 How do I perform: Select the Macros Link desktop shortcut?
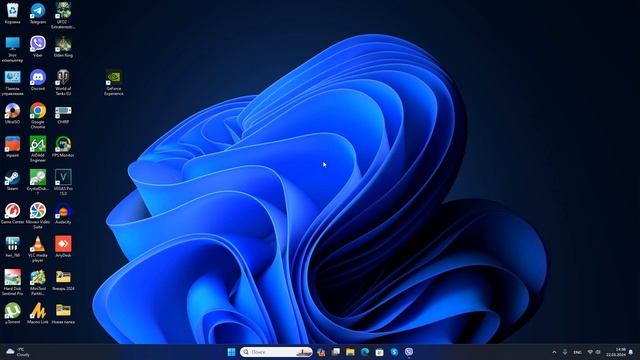[38, 314]
